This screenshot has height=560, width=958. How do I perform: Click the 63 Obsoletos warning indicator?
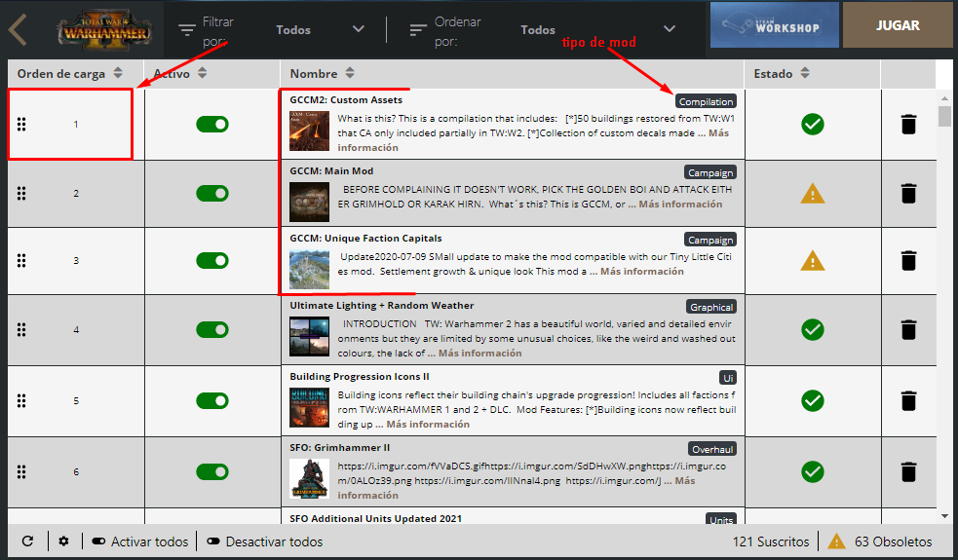point(880,541)
